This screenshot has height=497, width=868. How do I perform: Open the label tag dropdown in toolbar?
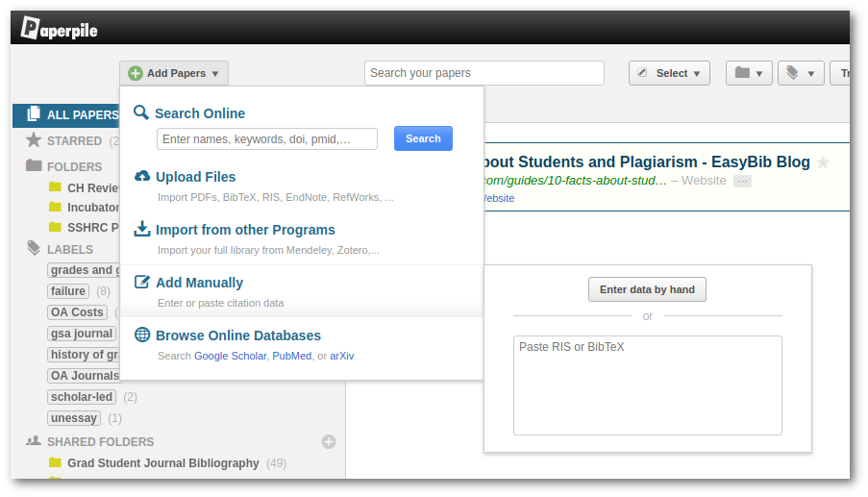coord(801,73)
